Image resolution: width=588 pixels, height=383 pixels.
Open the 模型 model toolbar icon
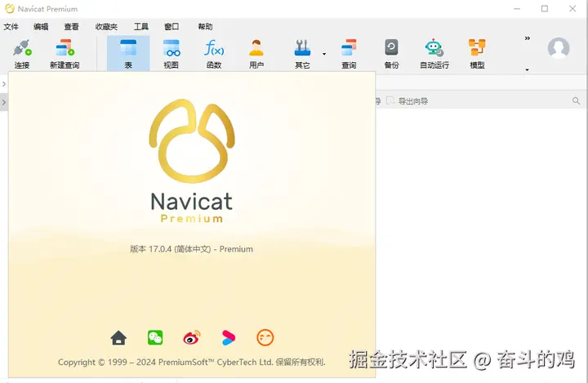coord(477,54)
